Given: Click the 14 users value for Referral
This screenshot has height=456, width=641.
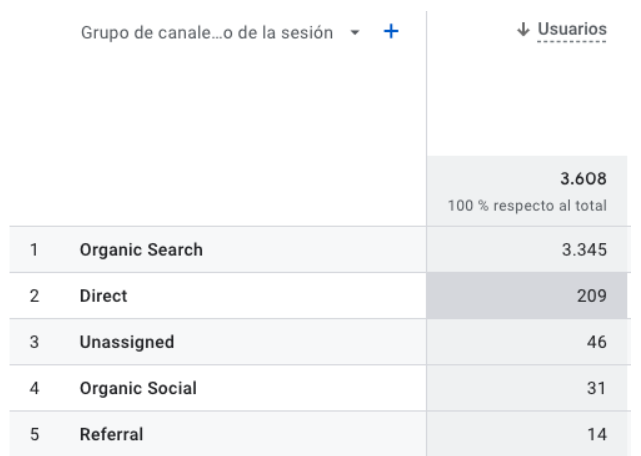Looking at the screenshot, I should [597, 434].
